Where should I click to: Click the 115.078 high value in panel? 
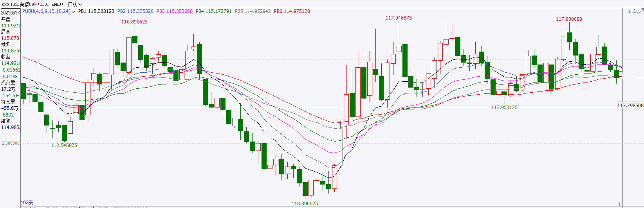(11, 38)
